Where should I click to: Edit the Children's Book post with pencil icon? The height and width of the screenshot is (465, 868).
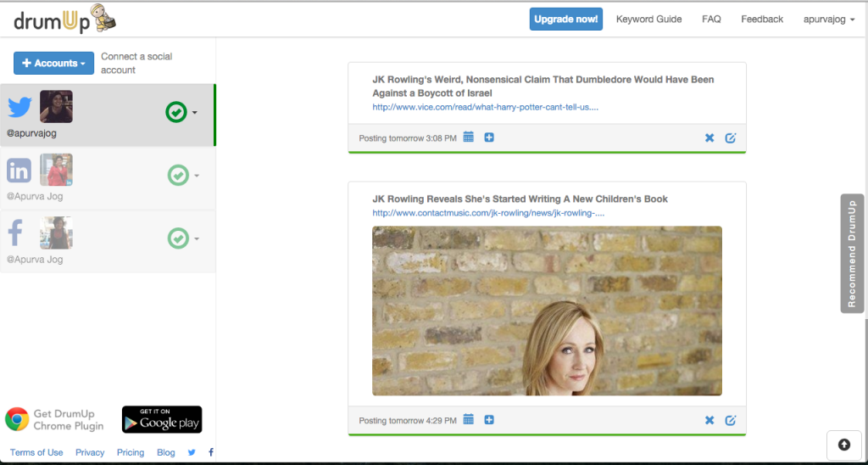pos(731,421)
